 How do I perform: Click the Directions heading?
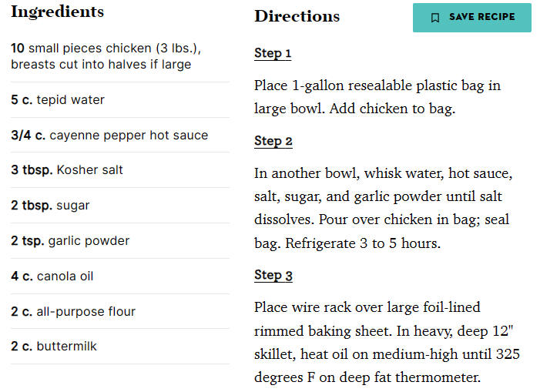297,16
